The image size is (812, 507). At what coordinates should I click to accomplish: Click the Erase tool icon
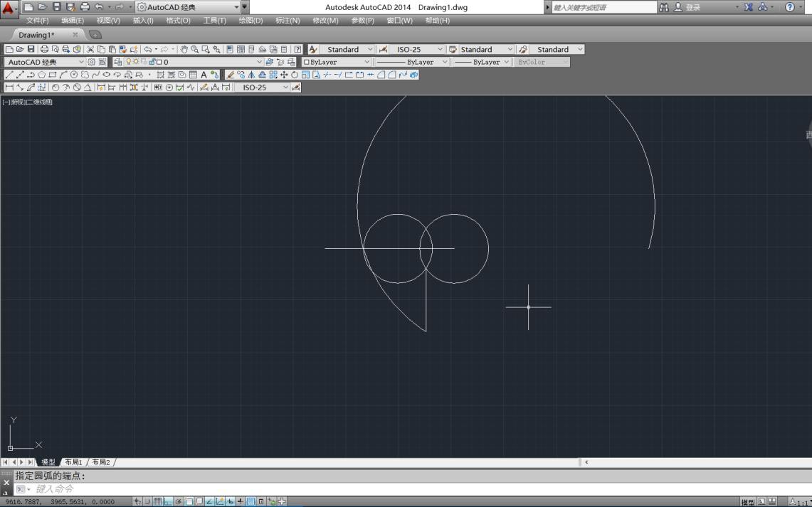(230, 75)
